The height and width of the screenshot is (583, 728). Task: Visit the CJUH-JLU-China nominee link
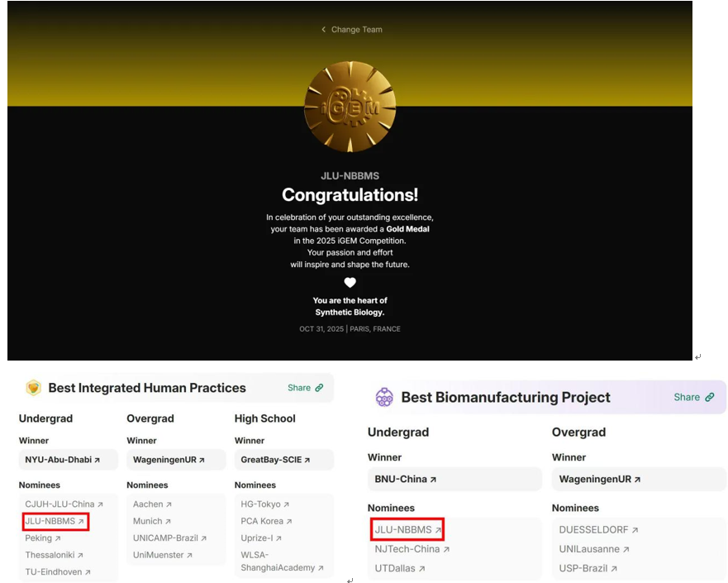click(64, 504)
